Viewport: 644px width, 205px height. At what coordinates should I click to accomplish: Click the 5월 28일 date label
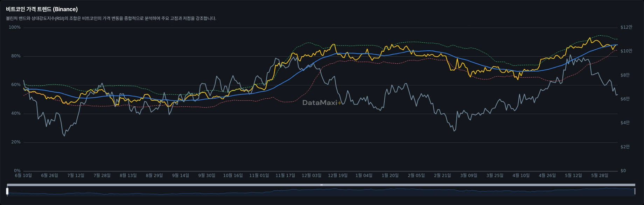pyautogui.click(x=600, y=176)
